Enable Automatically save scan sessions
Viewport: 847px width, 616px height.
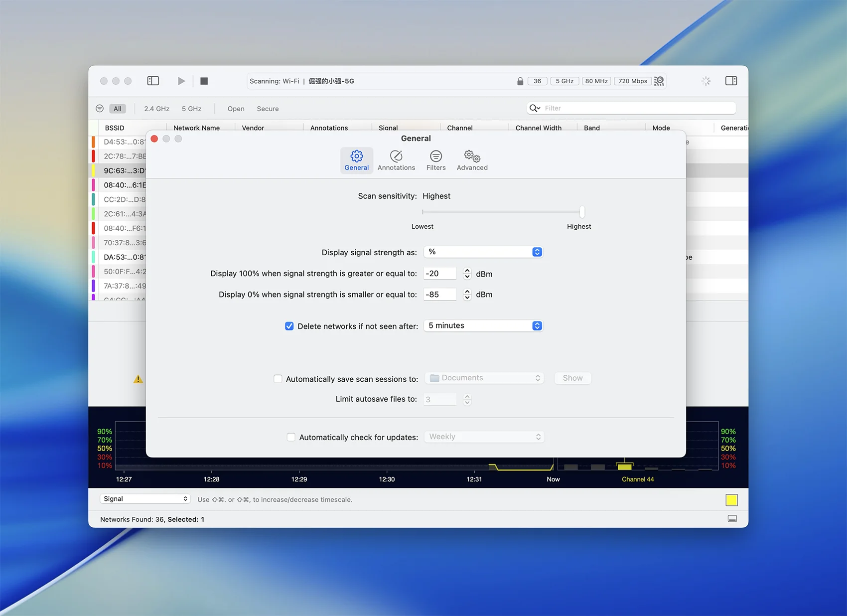tap(278, 379)
